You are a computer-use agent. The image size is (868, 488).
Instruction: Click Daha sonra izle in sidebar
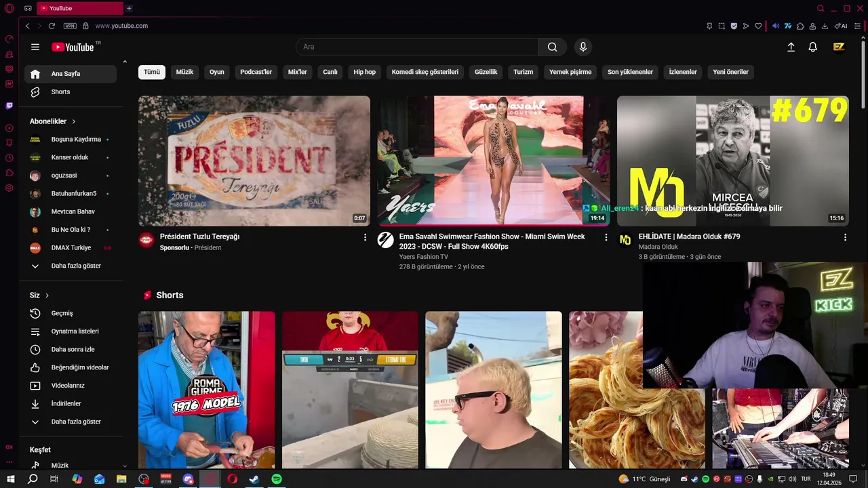(x=71, y=349)
